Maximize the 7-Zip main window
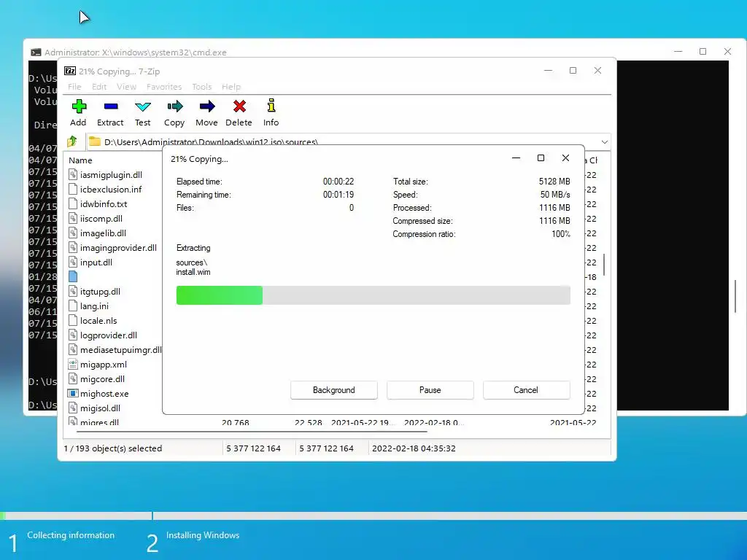 (573, 71)
